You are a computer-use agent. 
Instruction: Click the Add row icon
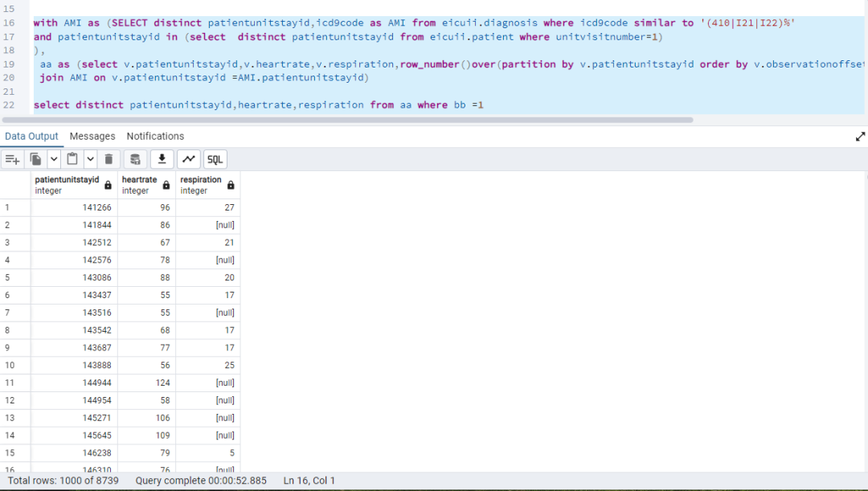pyautogui.click(x=12, y=159)
